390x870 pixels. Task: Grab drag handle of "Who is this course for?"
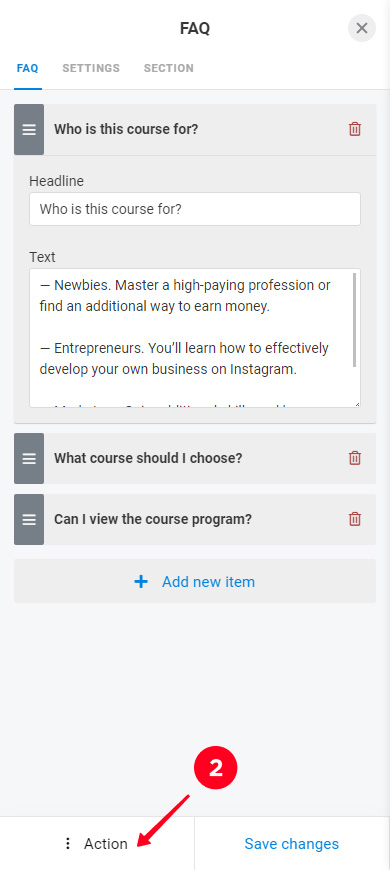click(x=29, y=129)
